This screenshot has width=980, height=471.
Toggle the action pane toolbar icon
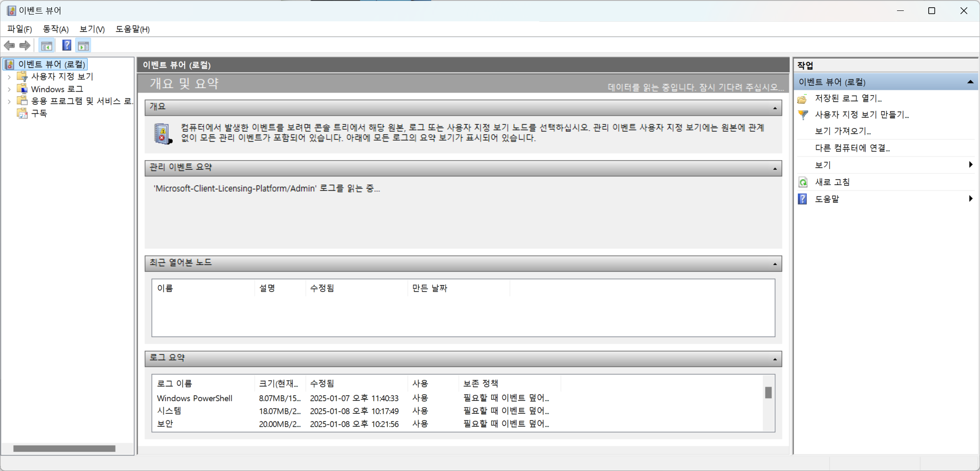tap(83, 45)
